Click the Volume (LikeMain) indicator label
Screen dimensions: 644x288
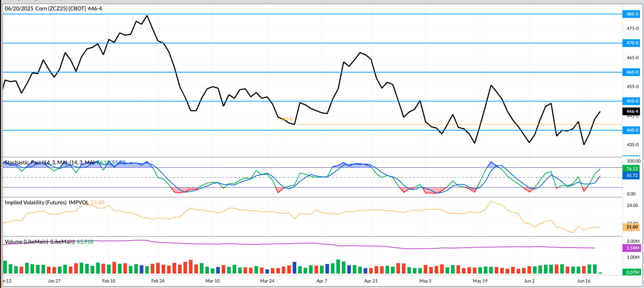point(40,242)
